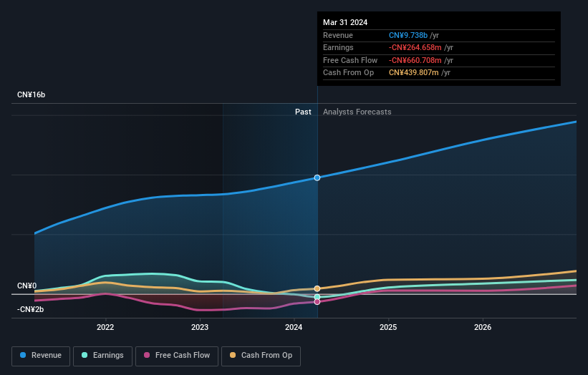Click the -CN¥2b y-axis label
The image size is (588, 375).
point(30,309)
